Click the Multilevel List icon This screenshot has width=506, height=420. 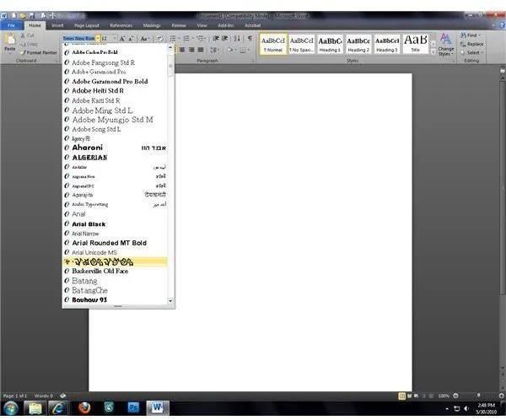tap(200, 39)
